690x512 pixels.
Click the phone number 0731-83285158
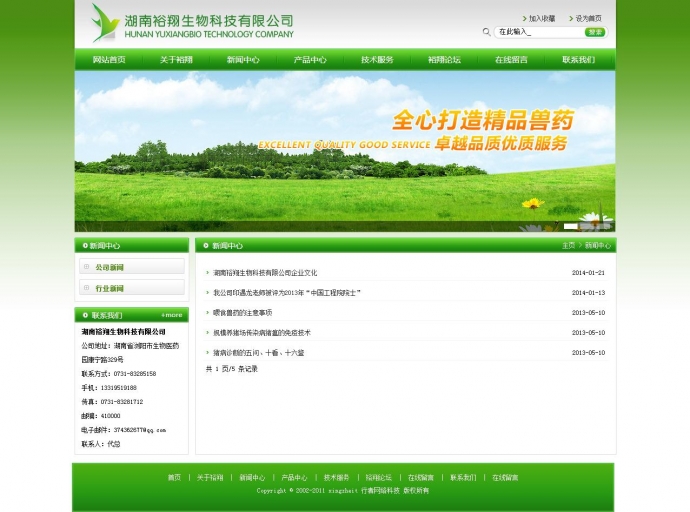pyautogui.click(x=135, y=373)
